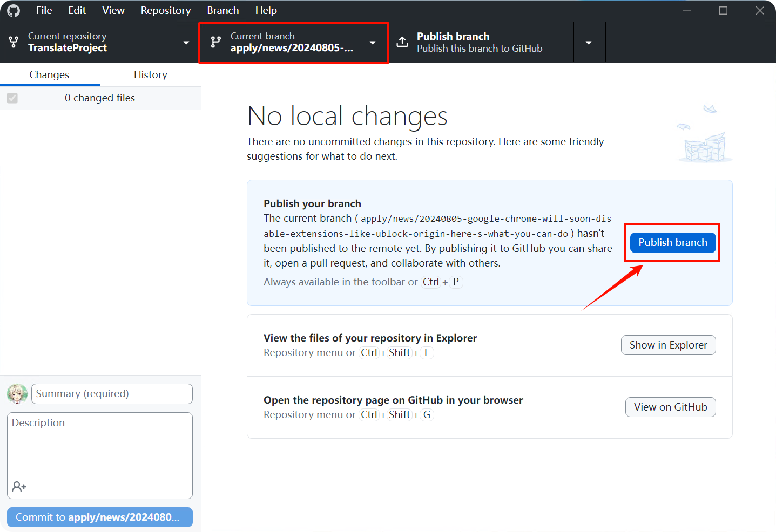Image resolution: width=776 pixels, height=532 pixels.
Task: Switch to the Changes tab
Action: pos(50,74)
